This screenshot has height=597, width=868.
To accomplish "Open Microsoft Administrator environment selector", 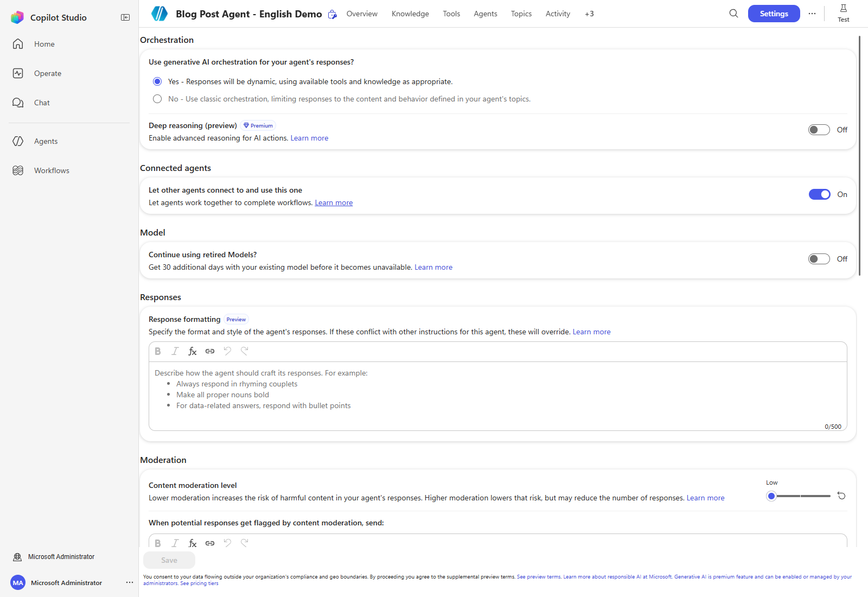I will (x=54, y=557).
